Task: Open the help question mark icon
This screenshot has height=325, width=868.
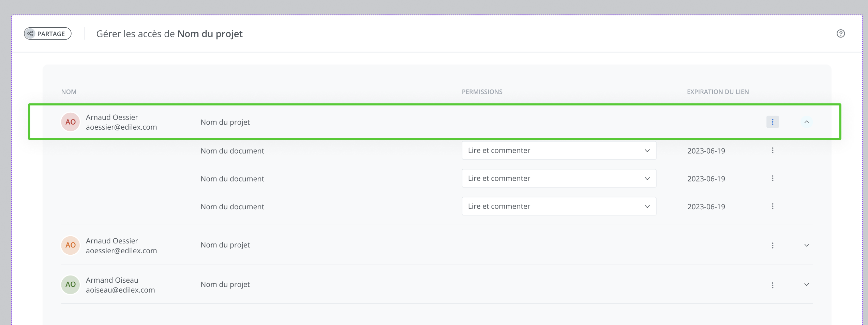Action: (x=840, y=33)
